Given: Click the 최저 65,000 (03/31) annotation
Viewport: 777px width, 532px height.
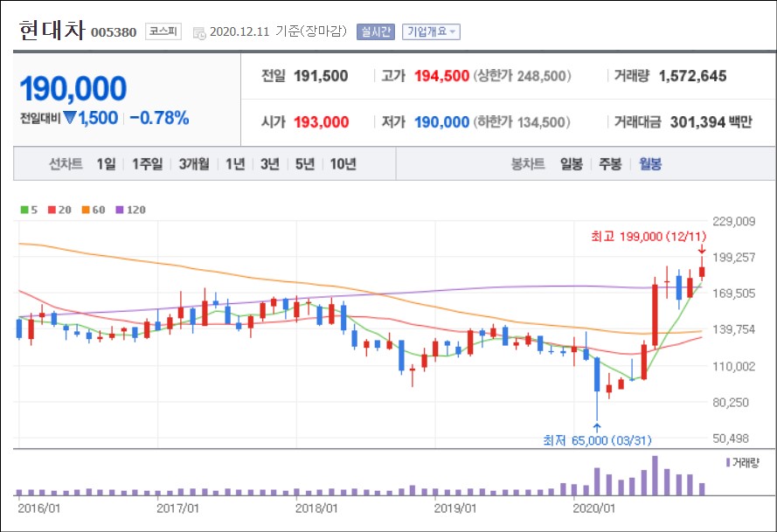Looking at the screenshot, I should pos(597,440).
